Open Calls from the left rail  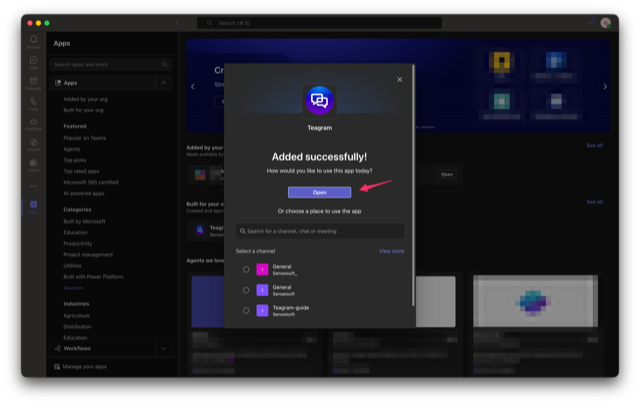tap(33, 104)
